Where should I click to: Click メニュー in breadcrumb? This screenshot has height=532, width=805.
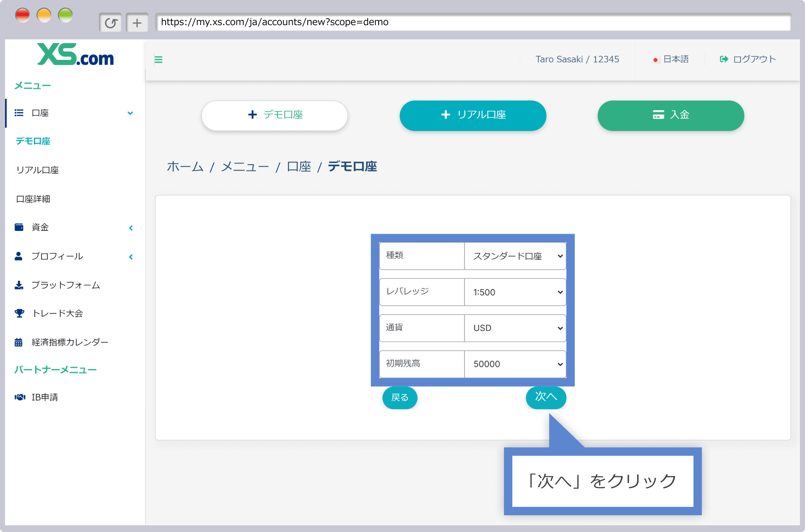[x=245, y=167]
